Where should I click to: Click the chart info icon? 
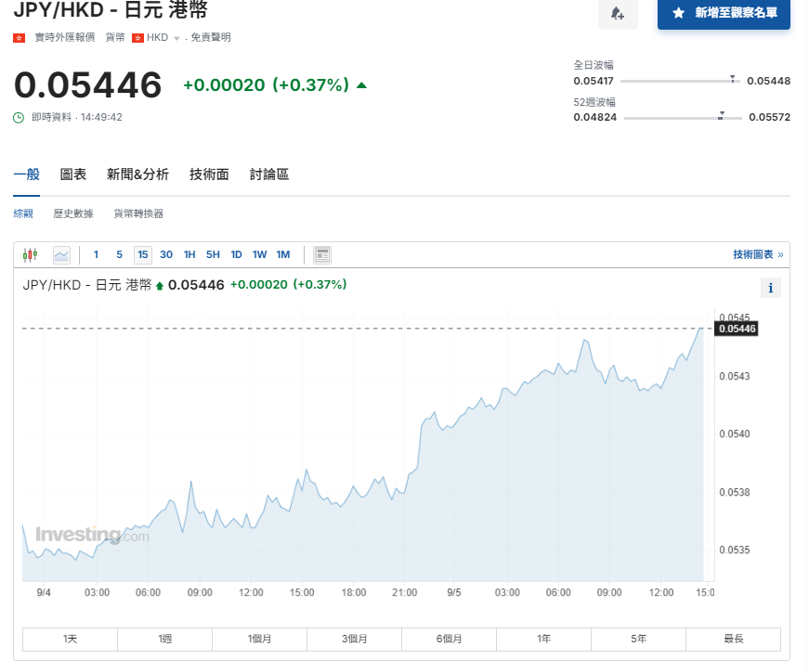click(x=770, y=288)
